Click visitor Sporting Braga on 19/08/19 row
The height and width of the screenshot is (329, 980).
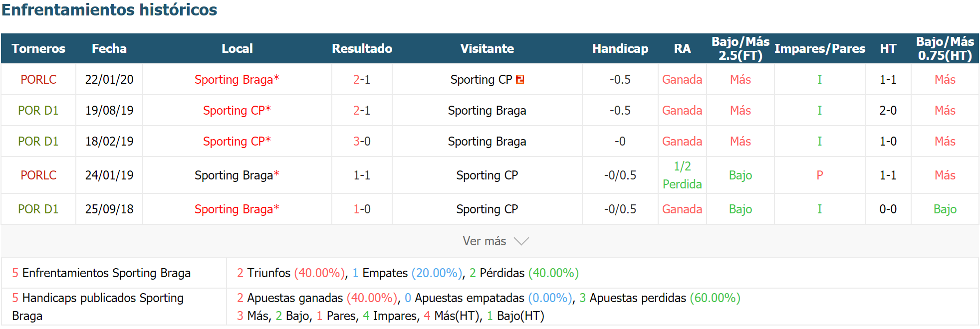pos(487,110)
